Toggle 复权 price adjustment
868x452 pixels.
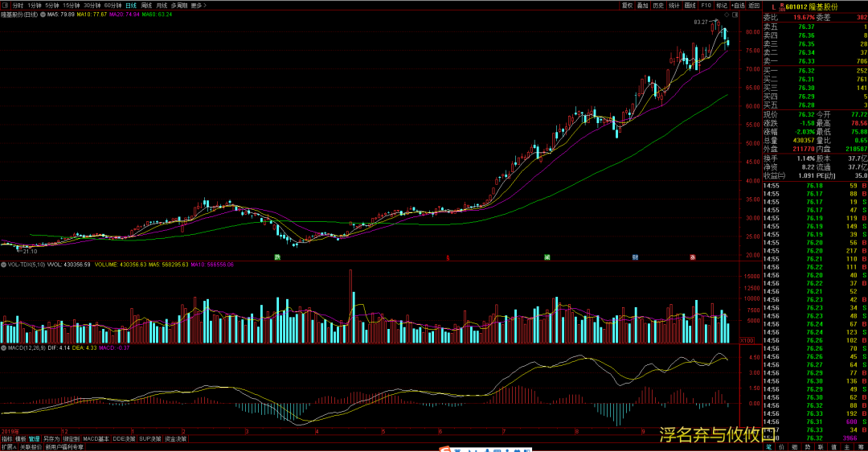(x=627, y=5)
